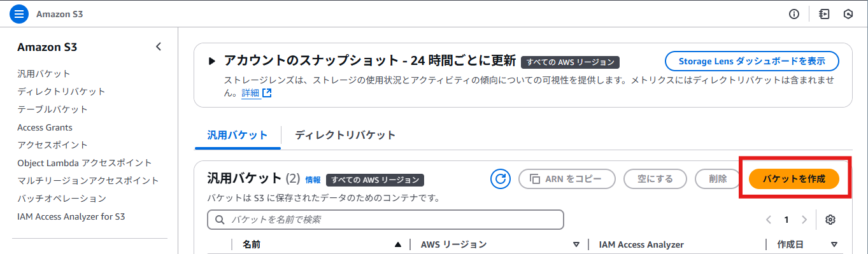Go to next page of buckets
The height and width of the screenshot is (254, 868).
click(804, 220)
